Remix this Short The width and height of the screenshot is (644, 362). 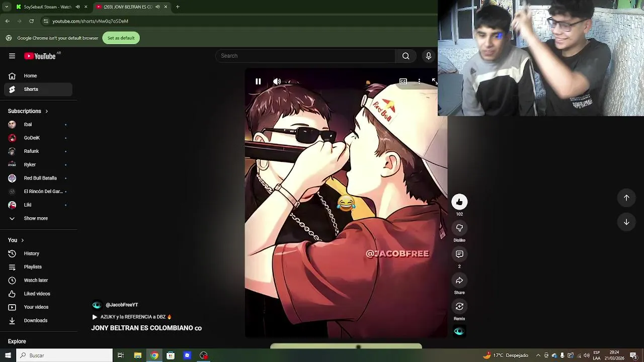click(x=459, y=307)
